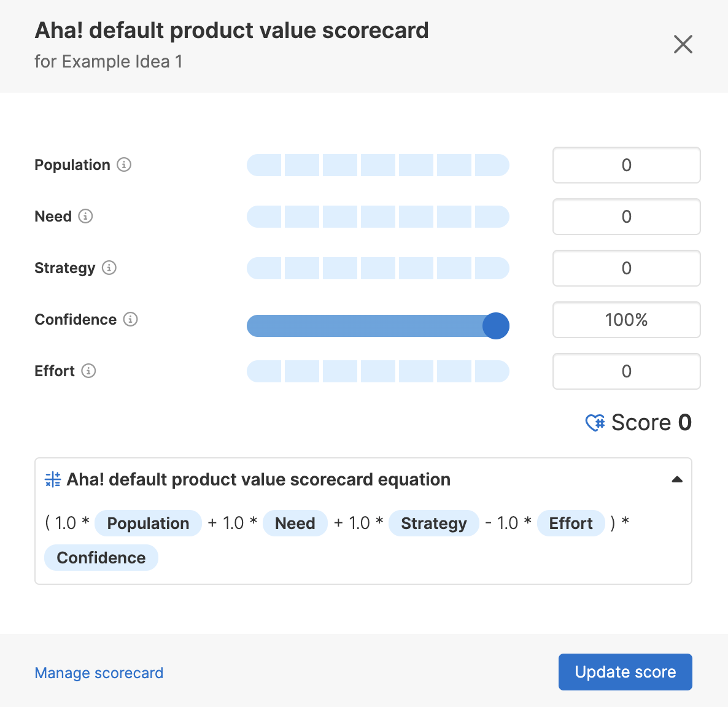Click the heart score icon
728x707 pixels.
[x=595, y=422]
